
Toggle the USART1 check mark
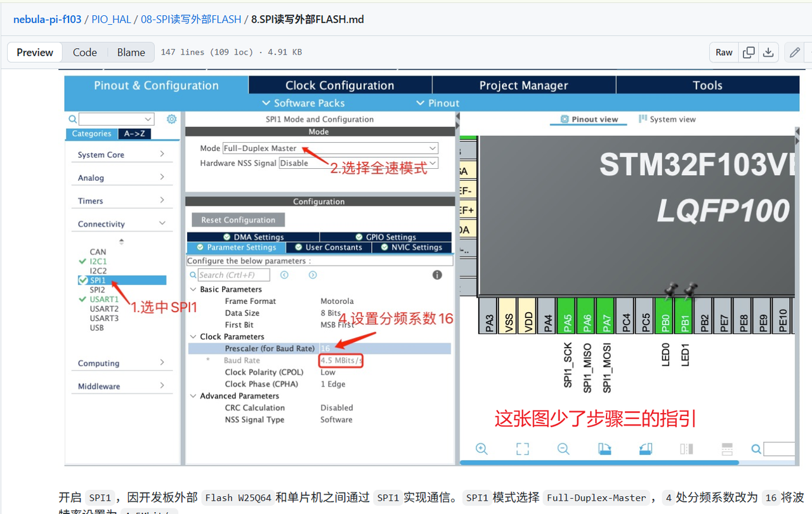82,300
